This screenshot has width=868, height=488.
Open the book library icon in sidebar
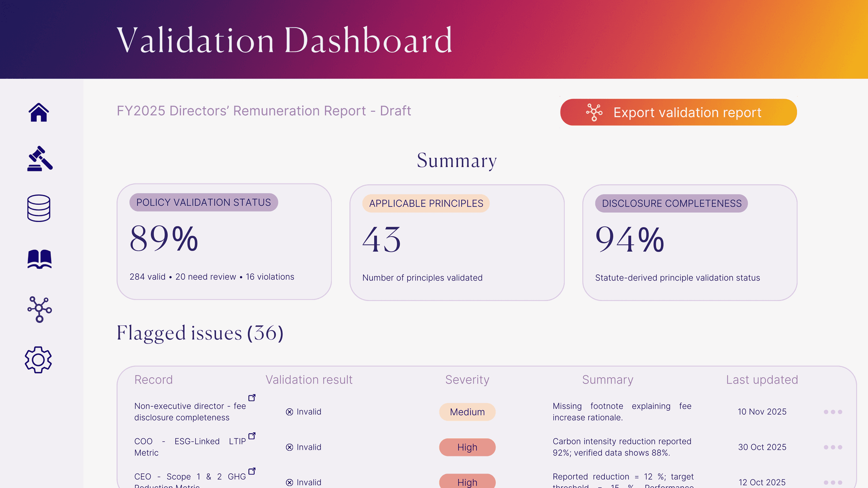click(x=40, y=259)
